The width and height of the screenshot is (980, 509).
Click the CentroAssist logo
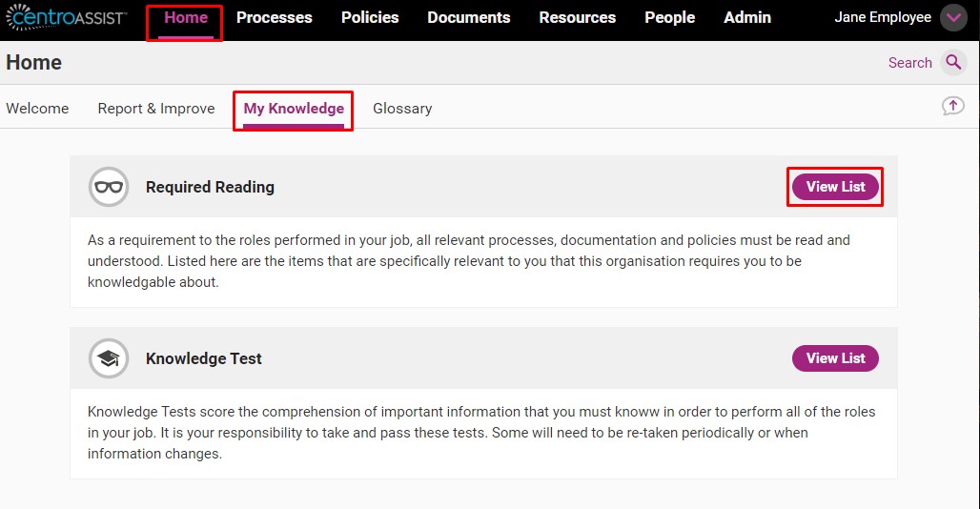66,17
